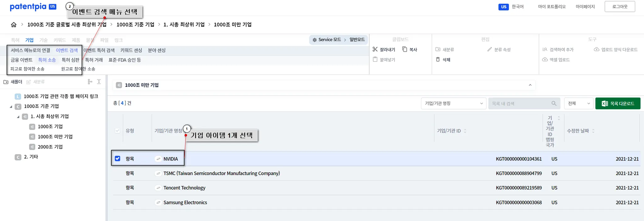Collapse the 1000조 미만 기업 panel chevron
This screenshot has height=221, width=644.
point(530,85)
